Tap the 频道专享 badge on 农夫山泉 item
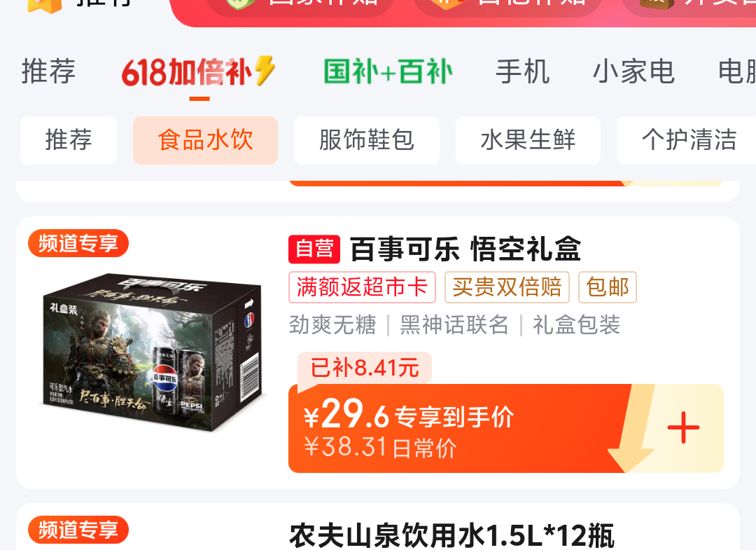 pos(78,530)
